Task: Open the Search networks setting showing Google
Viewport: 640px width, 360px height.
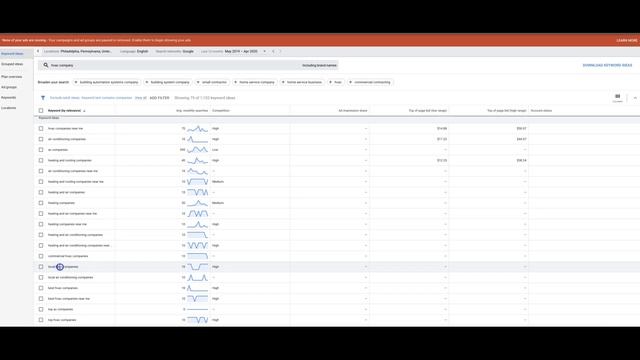Action: (x=175, y=51)
